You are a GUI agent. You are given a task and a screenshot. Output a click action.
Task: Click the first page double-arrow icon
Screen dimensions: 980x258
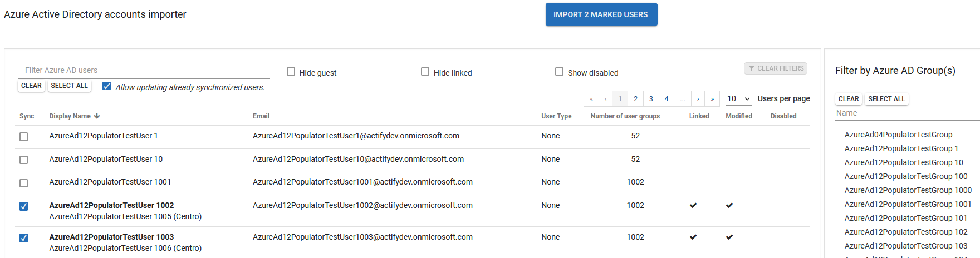591,99
